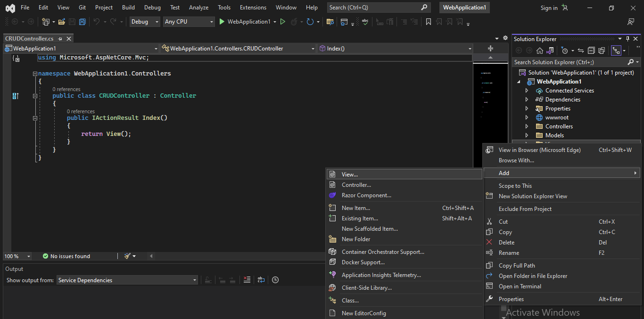Click the Visual Studio logo icon

point(9,8)
